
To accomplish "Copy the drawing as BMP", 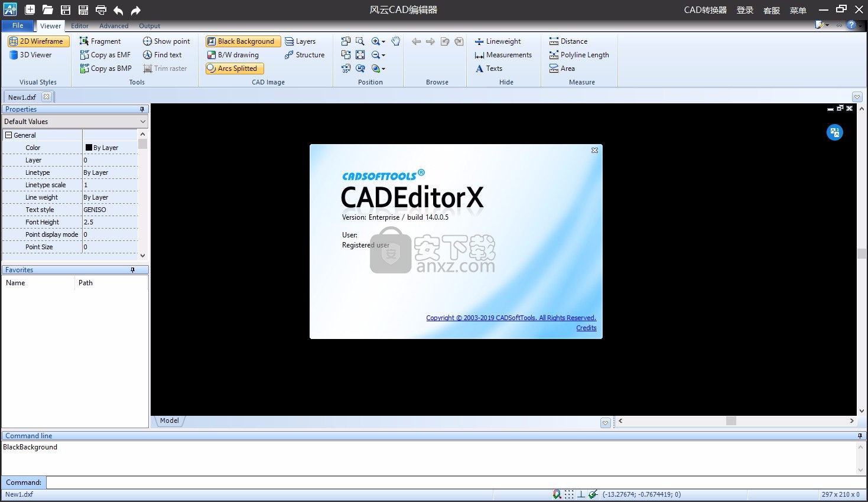I will click(x=106, y=69).
